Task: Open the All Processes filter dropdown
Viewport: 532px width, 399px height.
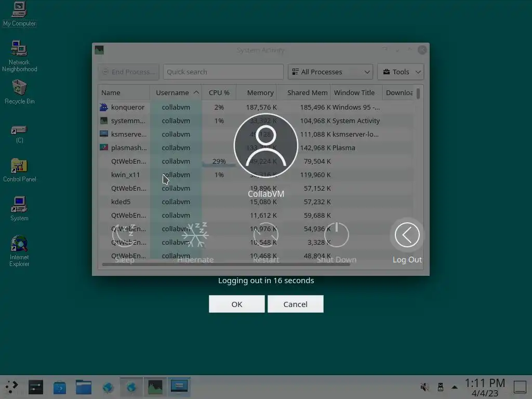Action: [x=330, y=72]
